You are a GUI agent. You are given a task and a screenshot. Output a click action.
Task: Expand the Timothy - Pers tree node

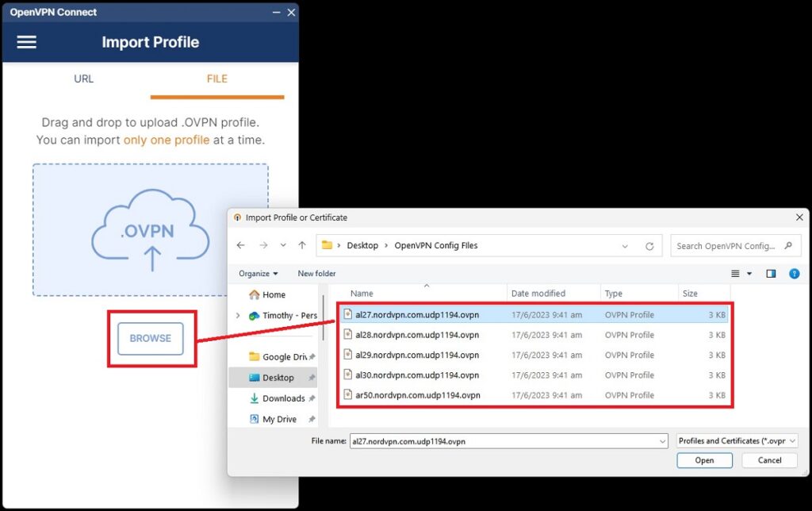click(238, 316)
